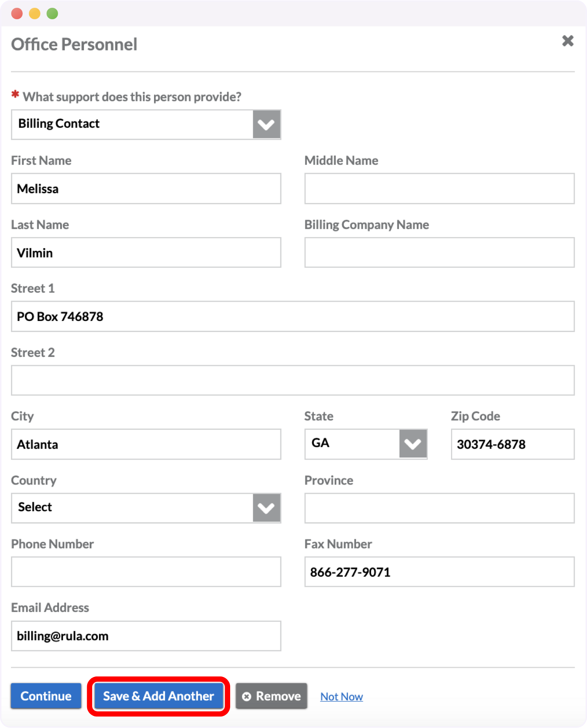Click the Email Address field
This screenshot has width=587, height=728.
pyautogui.click(x=146, y=636)
